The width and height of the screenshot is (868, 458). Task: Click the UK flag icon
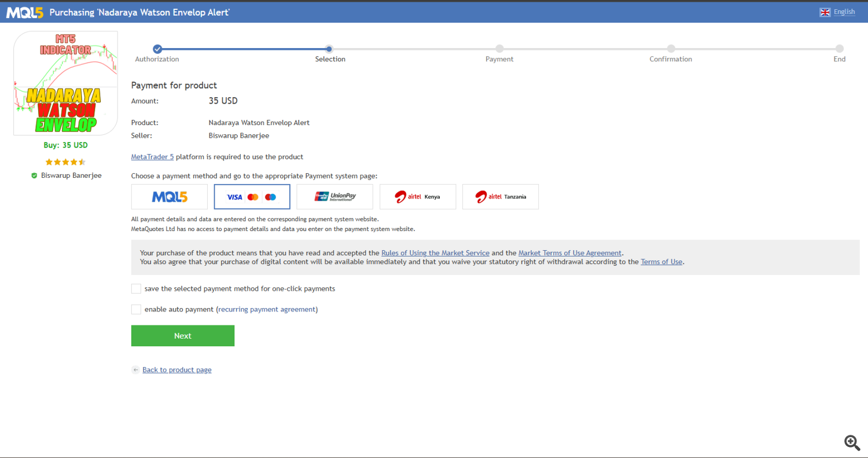tap(825, 12)
